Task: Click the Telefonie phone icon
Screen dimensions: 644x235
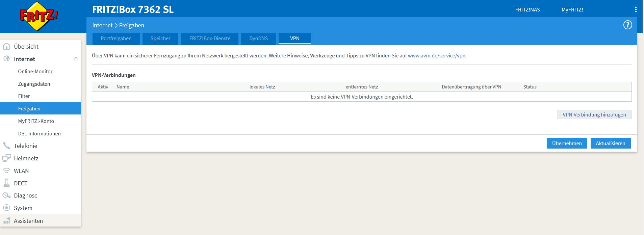Action: 6,146
